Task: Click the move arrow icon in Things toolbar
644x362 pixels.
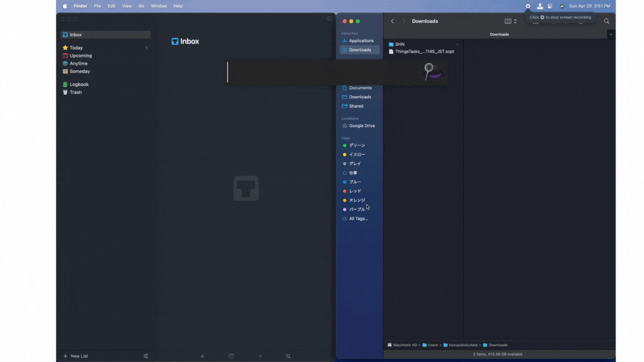Action: pos(259,356)
